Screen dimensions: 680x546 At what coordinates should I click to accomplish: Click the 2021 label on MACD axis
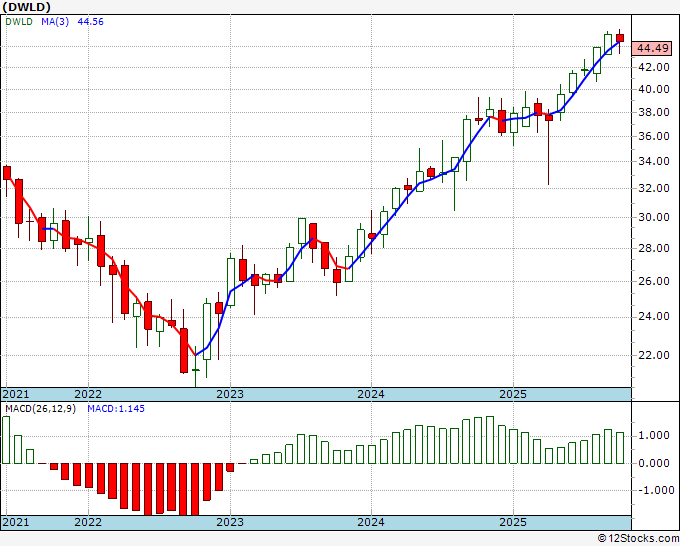[x=16, y=522]
